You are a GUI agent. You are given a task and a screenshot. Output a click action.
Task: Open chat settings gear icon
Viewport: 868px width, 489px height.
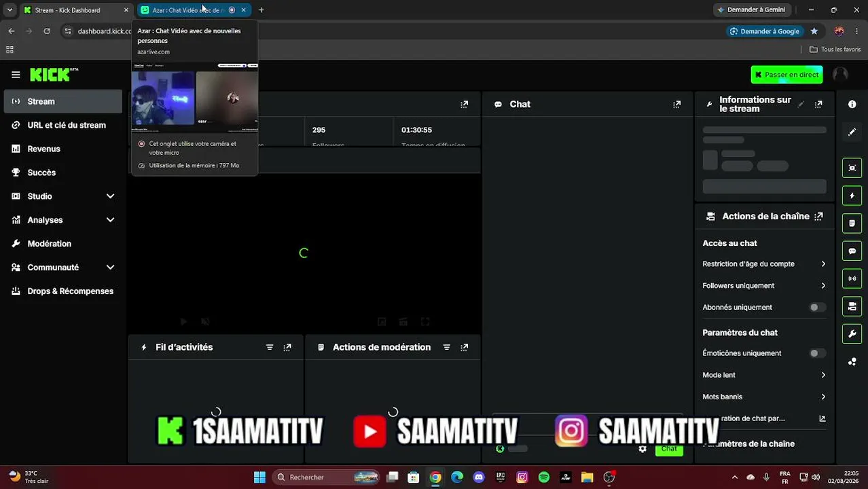coord(643,449)
